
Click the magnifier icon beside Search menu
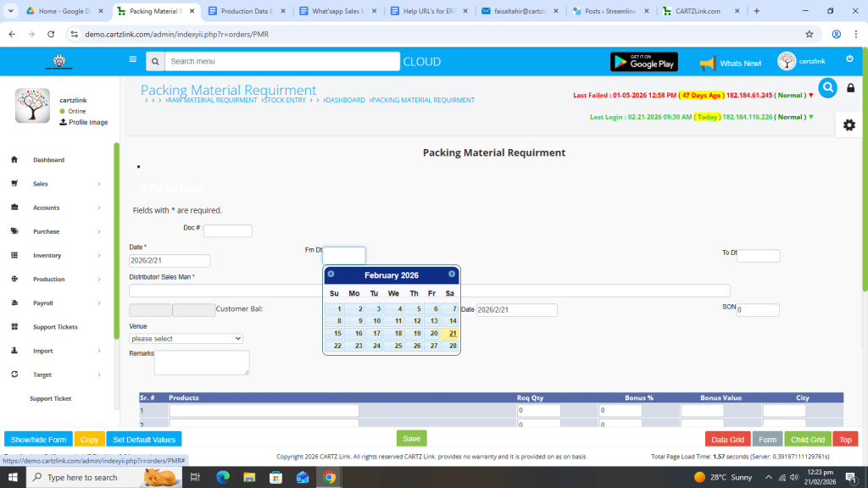(154, 62)
